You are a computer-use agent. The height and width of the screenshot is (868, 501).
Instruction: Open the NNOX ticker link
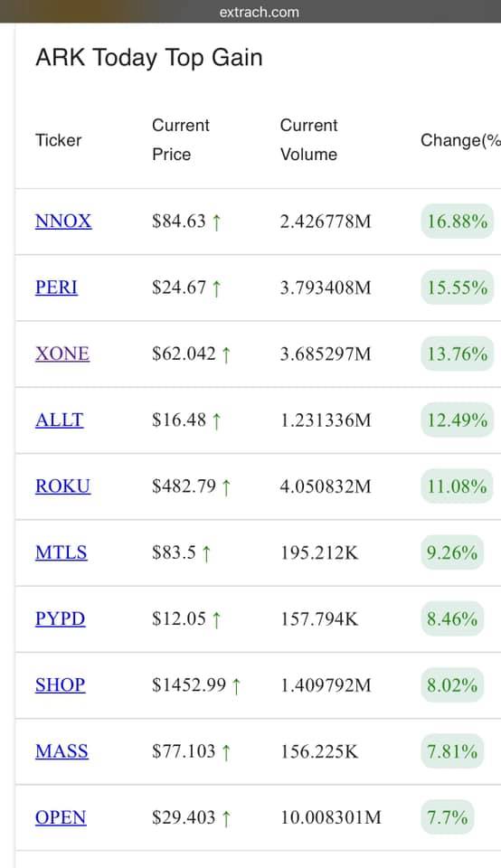63,222
